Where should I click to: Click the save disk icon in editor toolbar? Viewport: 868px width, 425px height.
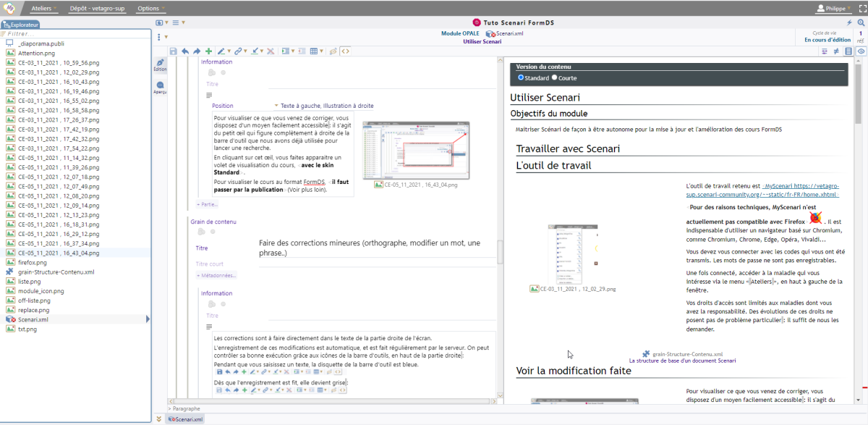(174, 51)
